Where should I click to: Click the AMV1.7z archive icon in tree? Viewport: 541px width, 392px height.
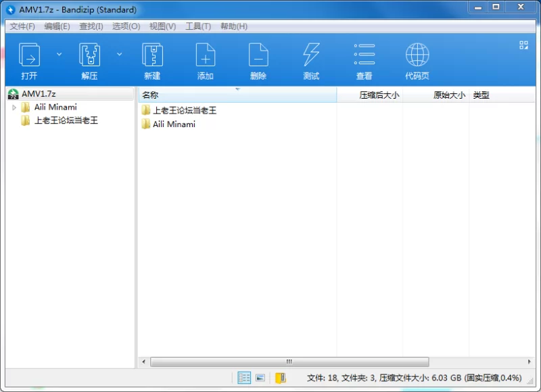pyautogui.click(x=13, y=94)
